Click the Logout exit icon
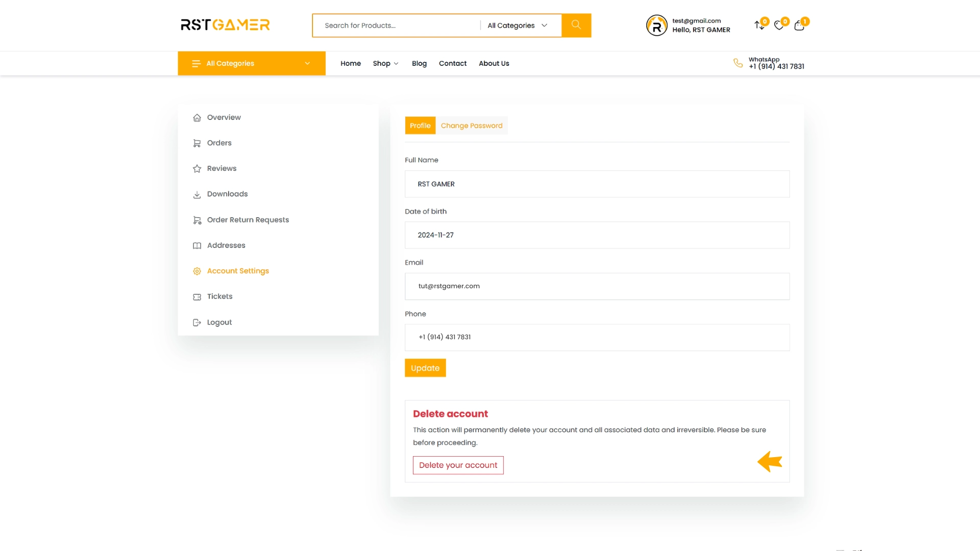Viewport: 980px width, 551px height. [197, 322]
